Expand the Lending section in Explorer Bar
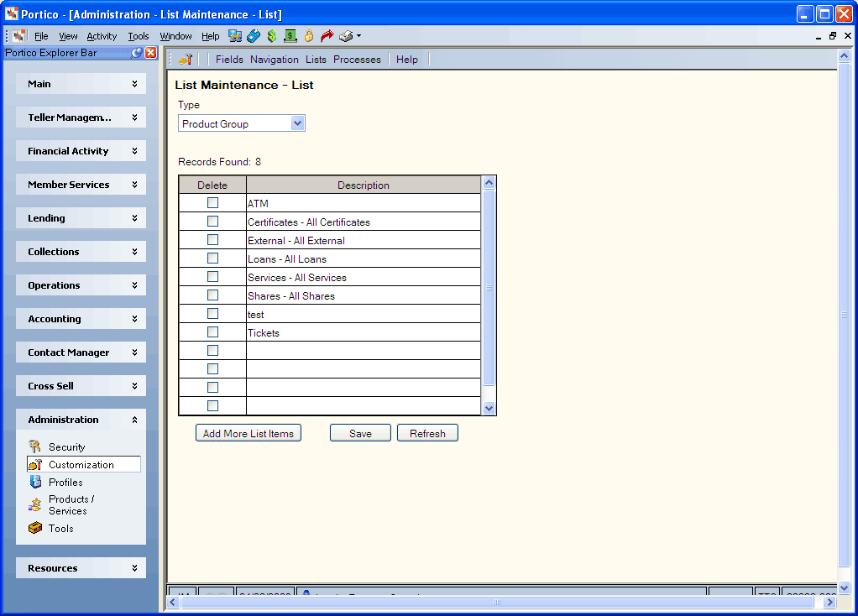Image resolution: width=858 pixels, height=616 pixels. [x=81, y=218]
